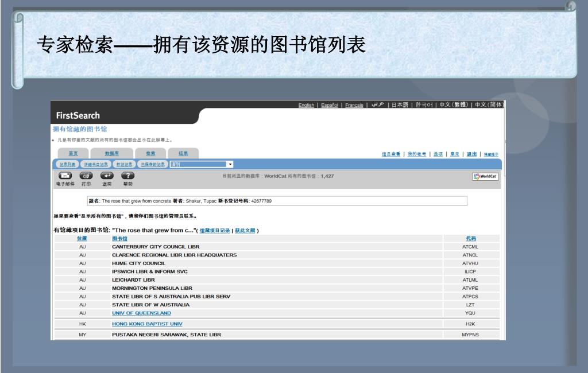Open the 数据库 (Databases) tab
The width and height of the screenshot is (588, 373).
coord(112,153)
